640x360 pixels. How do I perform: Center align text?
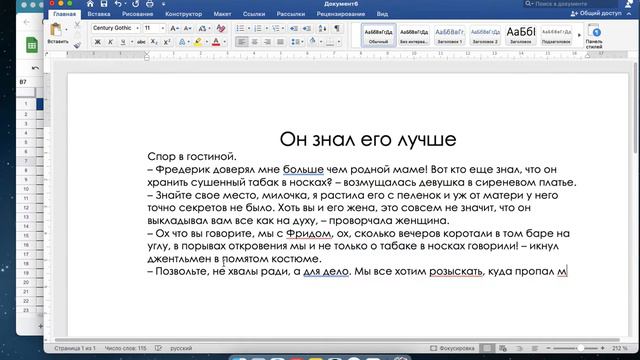pos(254,42)
